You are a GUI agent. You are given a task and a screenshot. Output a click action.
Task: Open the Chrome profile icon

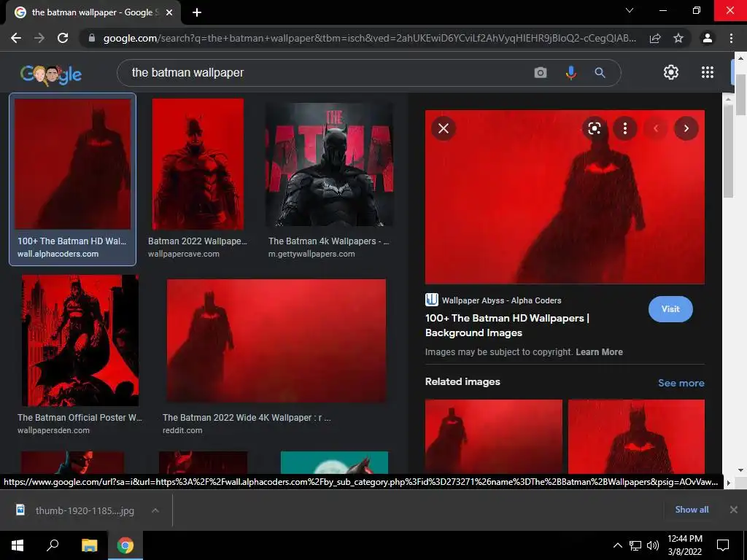[708, 38]
